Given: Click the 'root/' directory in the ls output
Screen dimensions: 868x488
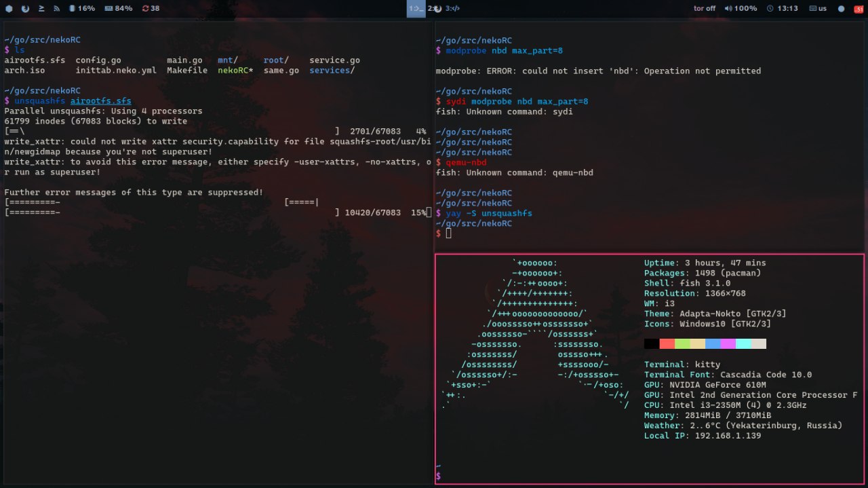Looking at the screenshot, I should pos(276,60).
